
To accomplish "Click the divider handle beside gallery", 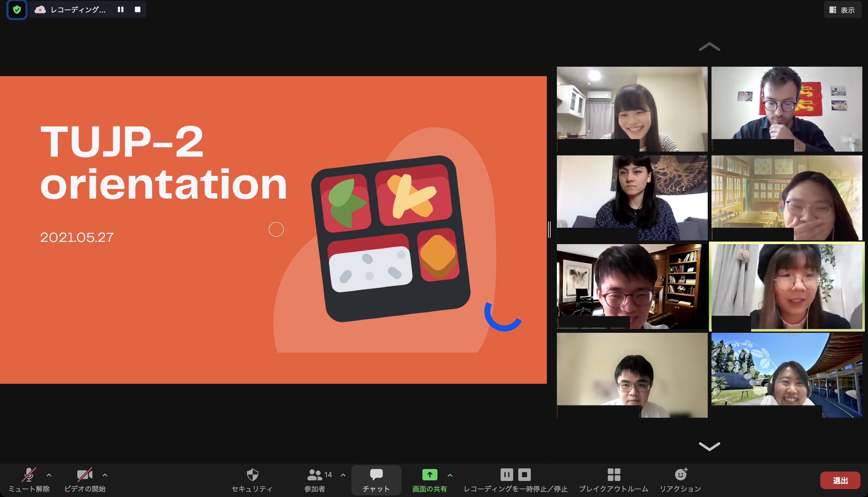I will point(549,229).
